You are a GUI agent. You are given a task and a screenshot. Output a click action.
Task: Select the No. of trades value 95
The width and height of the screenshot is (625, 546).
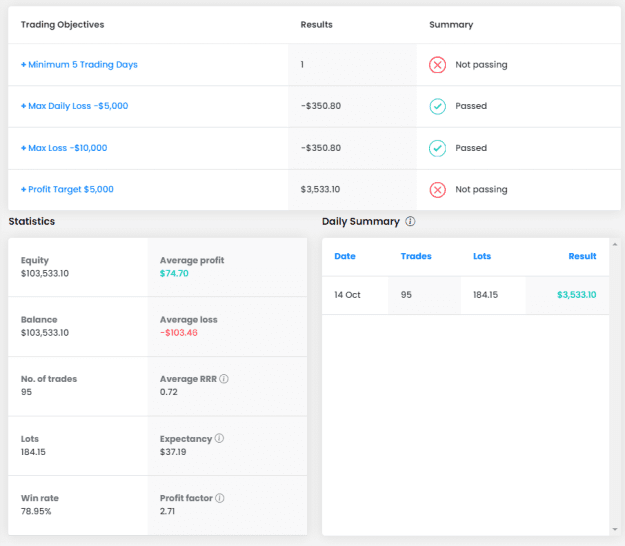pyautogui.click(x=26, y=392)
